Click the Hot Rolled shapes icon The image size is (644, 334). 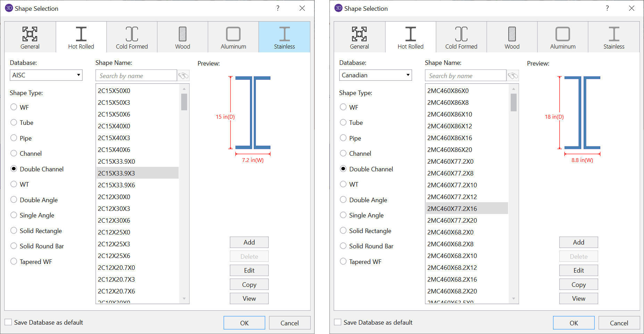pyautogui.click(x=81, y=36)
